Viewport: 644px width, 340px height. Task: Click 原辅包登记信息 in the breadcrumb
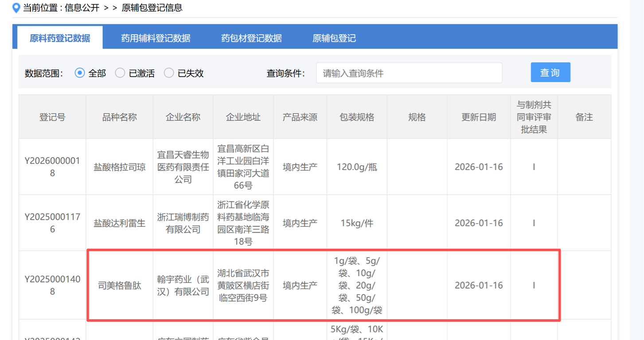coord(152,8)
